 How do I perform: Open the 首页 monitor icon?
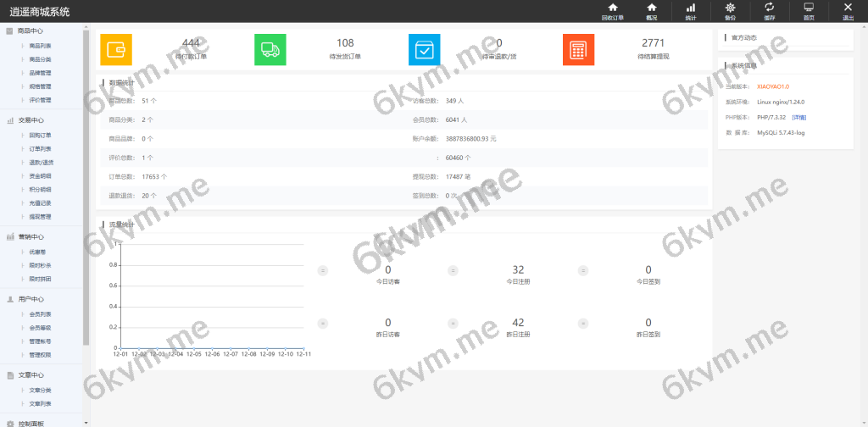click(809, 10)
